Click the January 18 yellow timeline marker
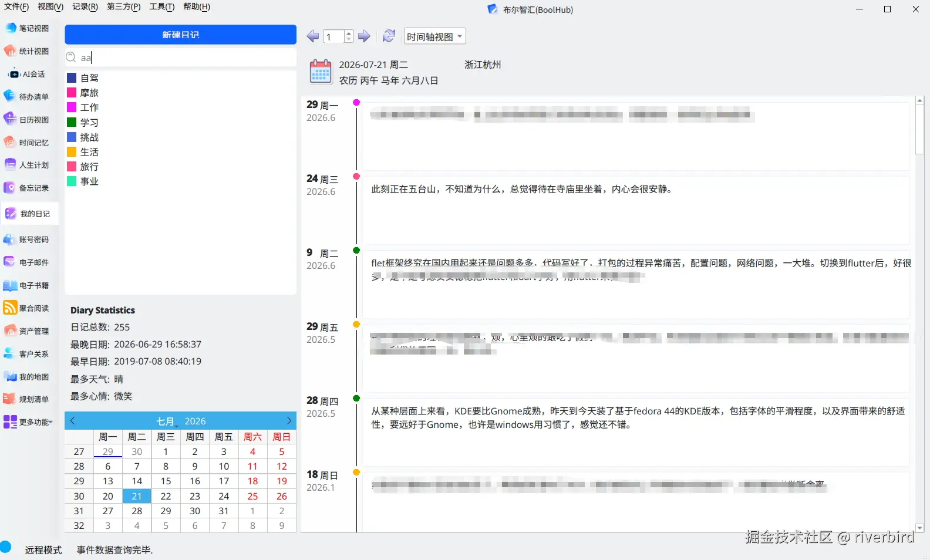930x560 pixels. point(356,473)
